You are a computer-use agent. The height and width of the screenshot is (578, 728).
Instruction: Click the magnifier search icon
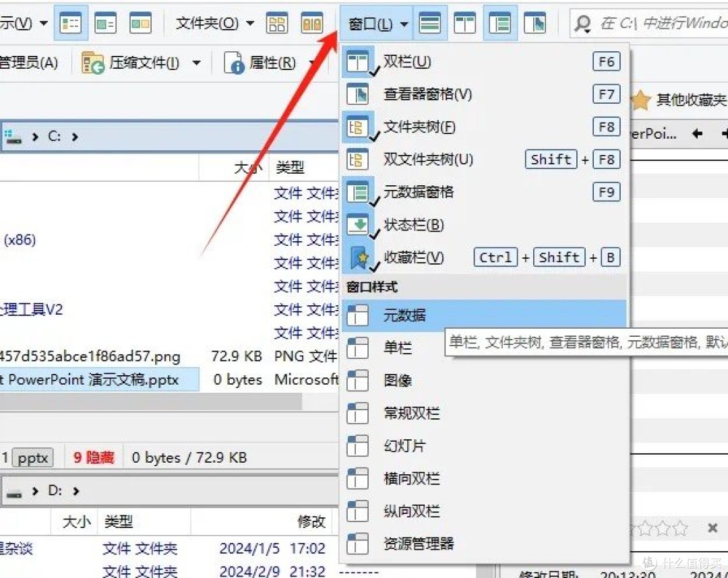pos(584,22)
